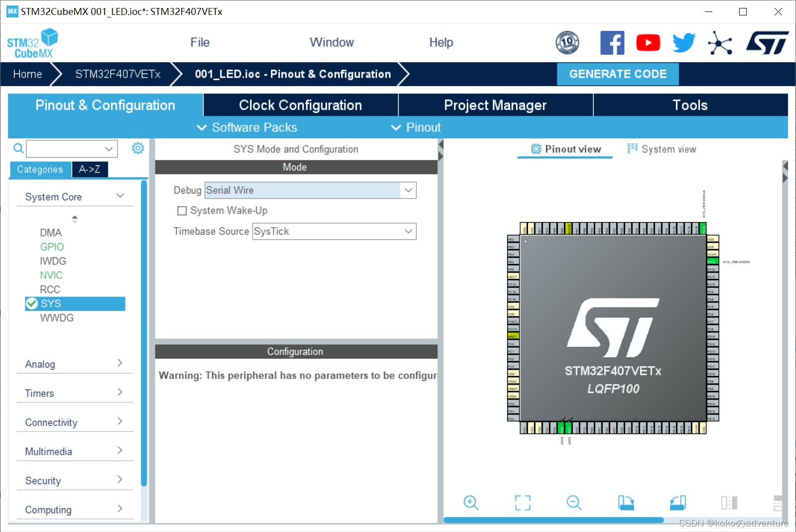
Task: Click the ST company logo
Action: [x=767, y=43]
